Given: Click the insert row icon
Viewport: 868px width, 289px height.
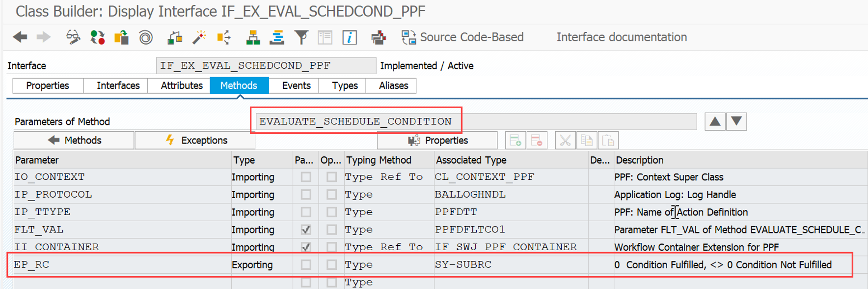Looking at the screenshot, I should click(x=515, y=141).
